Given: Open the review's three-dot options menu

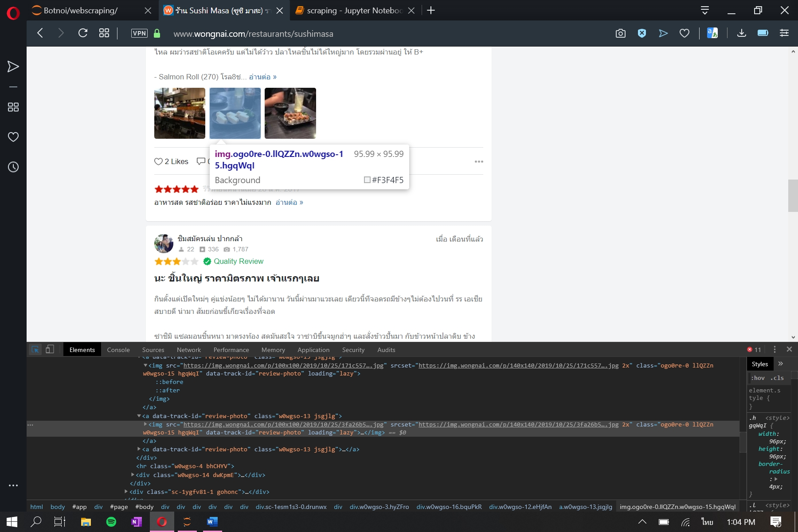Looking at the screenshot, I should point(478,162).
